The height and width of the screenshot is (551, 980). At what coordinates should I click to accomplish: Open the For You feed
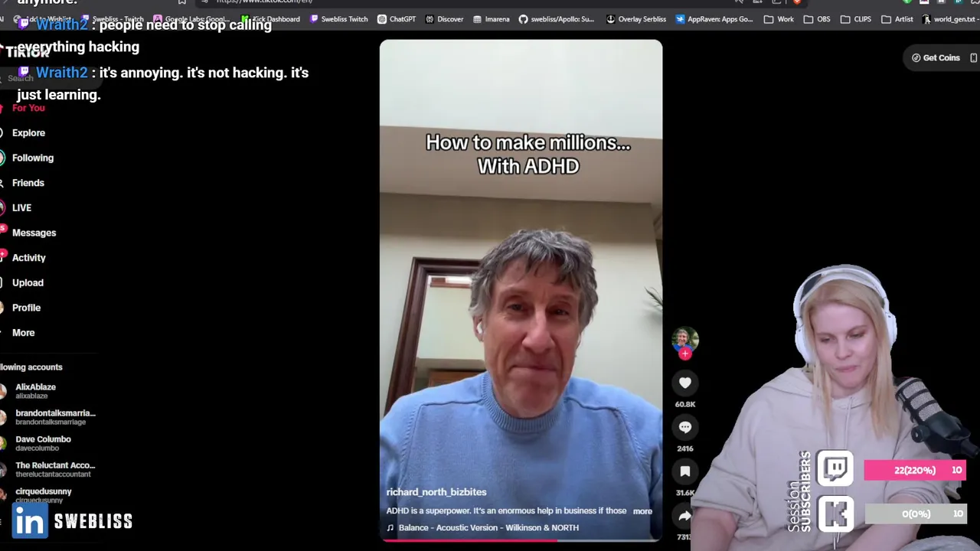[x=28, y=108]
